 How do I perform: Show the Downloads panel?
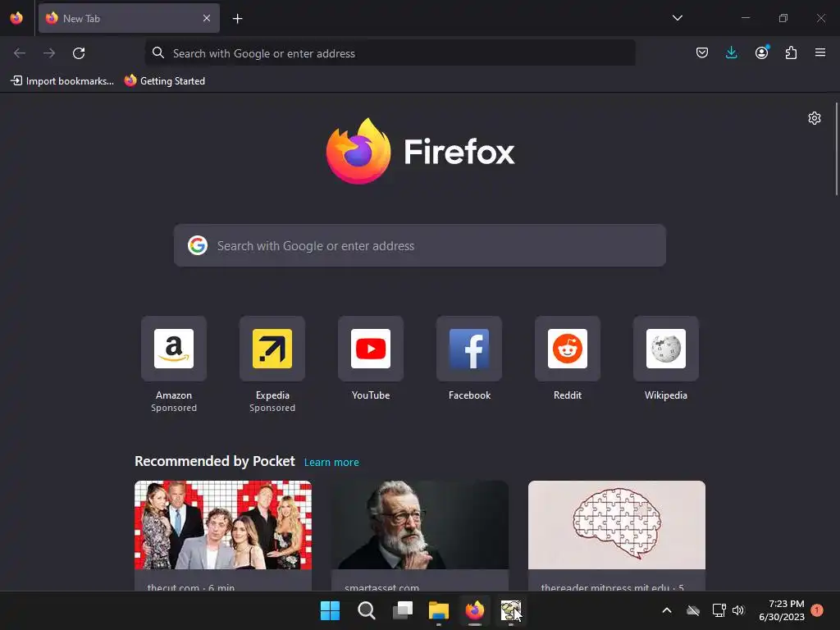(731, 52)
